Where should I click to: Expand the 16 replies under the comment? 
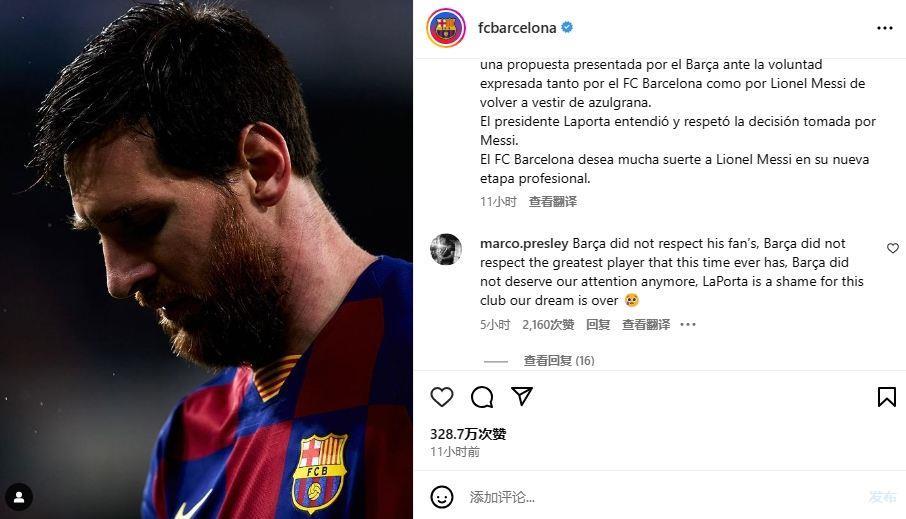point(559,361)
